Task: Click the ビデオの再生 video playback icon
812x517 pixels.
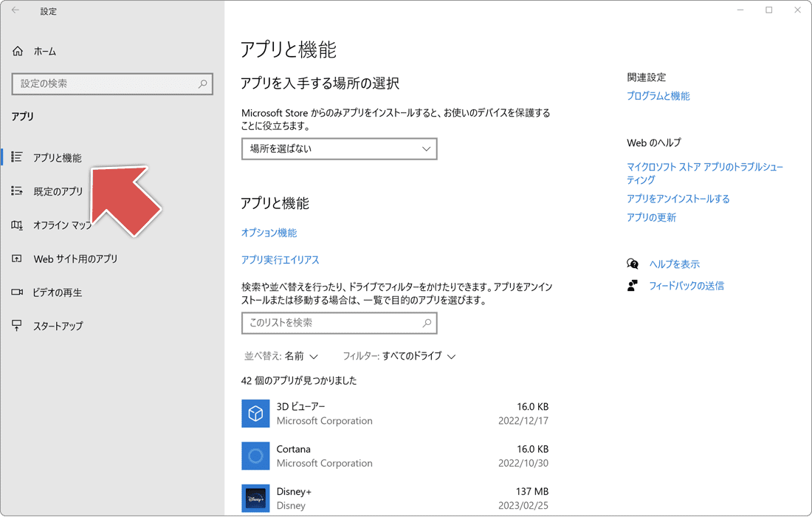Action: (16, 292)
